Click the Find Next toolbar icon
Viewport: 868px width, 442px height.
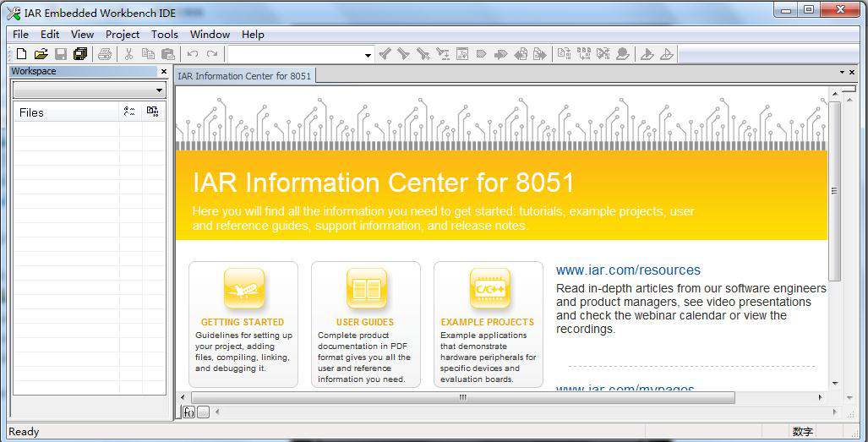click(403, 54)
